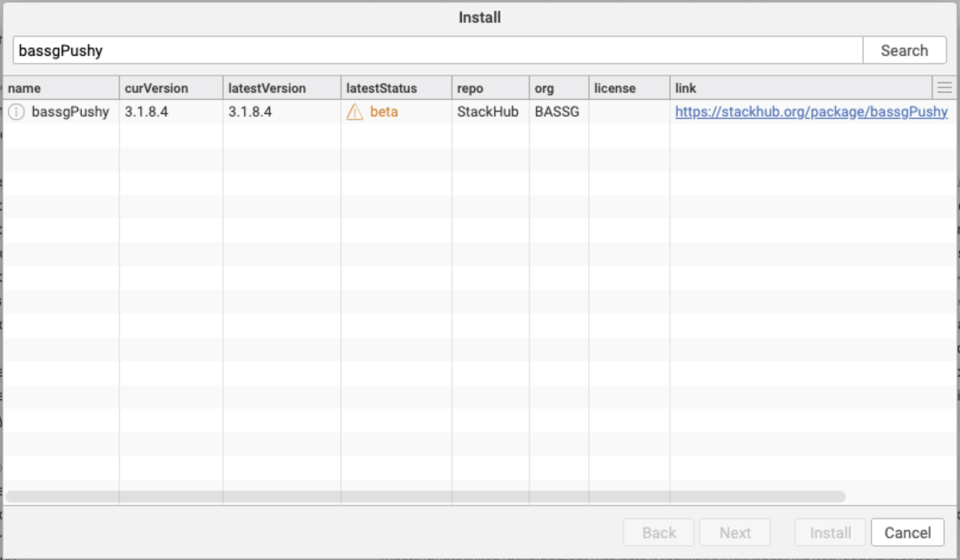Open the stackhub.org bassgPushy package link

tap(811, 112)
